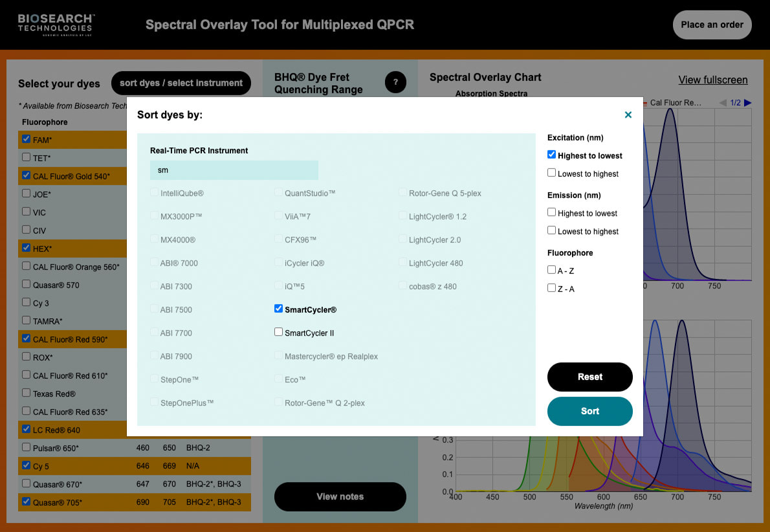Click the 'Excitation (nm)' group label
This screenshot has height=532, width=770.
click(575, 138)
